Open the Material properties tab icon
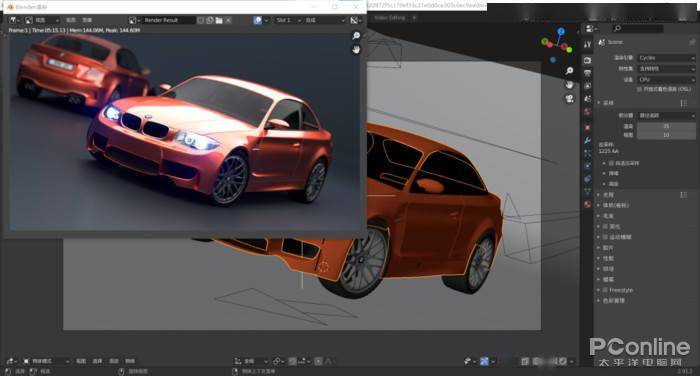Screen dimensions: 700x376 pos(588,204)
